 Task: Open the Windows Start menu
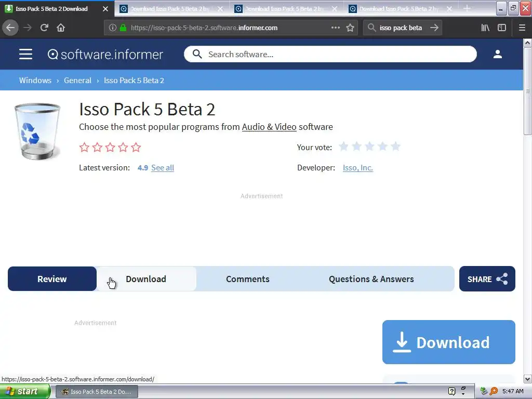24,391
